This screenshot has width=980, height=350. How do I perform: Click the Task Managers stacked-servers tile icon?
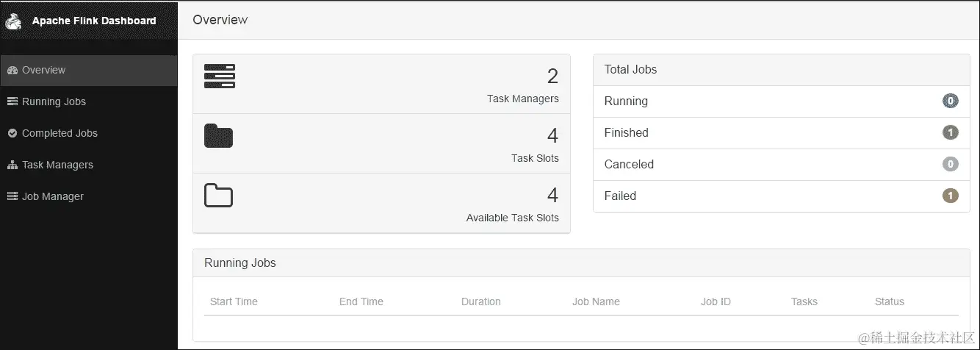click(219, 76)
